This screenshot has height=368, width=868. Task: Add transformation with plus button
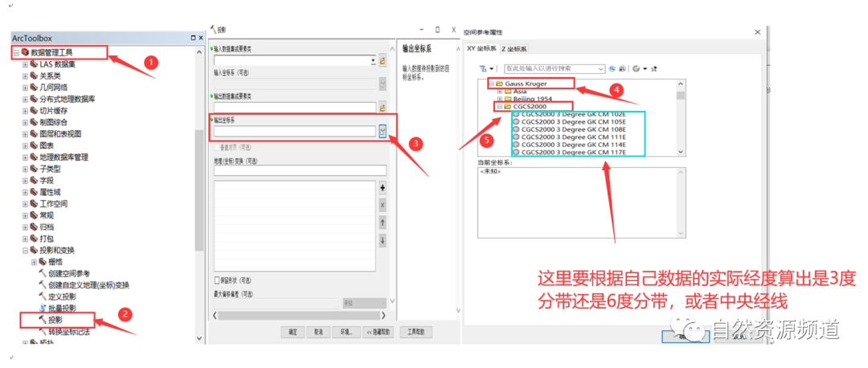tap(383, 188)
